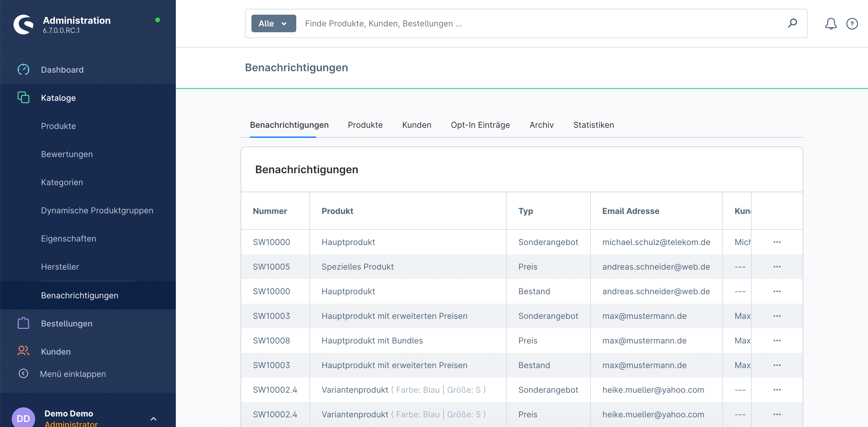Viewport: 868px width, 427px height.
Task: Open actions menu for SW10003 Bestand row
Action: pos(777,365)
